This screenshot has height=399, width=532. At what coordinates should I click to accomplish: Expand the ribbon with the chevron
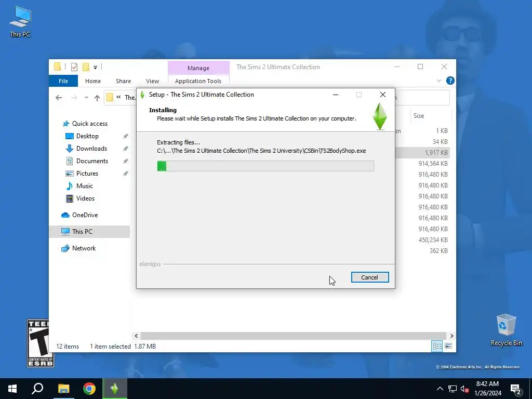pyautogui.click(x=438, y=81)
